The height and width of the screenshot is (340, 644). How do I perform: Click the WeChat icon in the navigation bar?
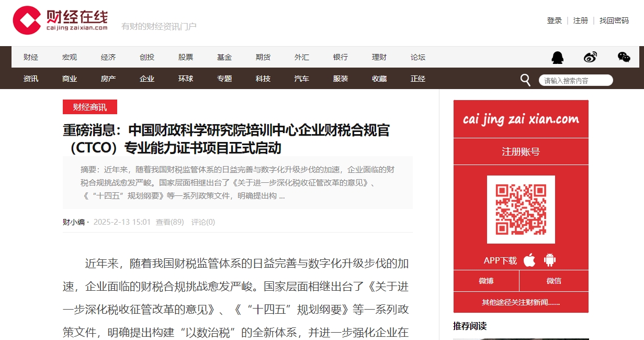click(624, 57)
